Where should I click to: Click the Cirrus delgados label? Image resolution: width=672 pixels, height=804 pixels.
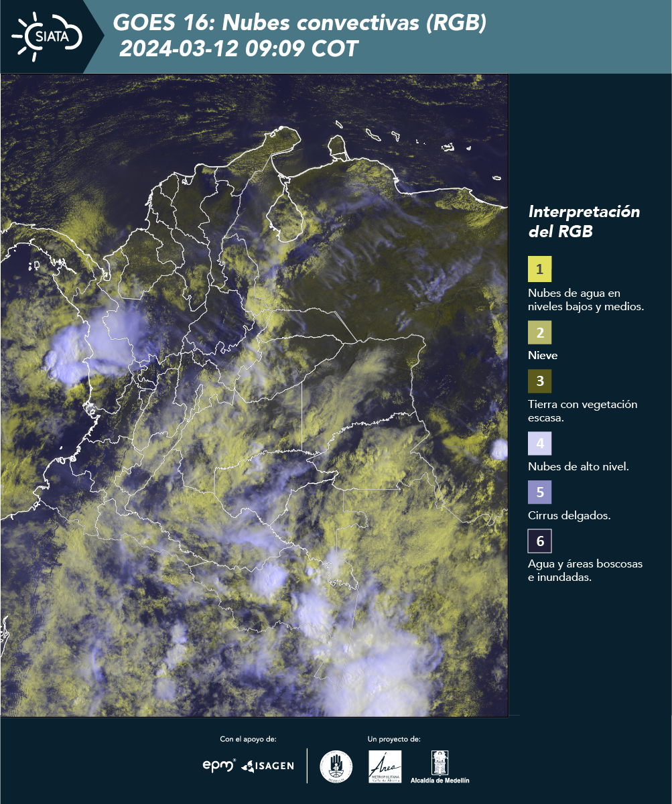(569, 515)
